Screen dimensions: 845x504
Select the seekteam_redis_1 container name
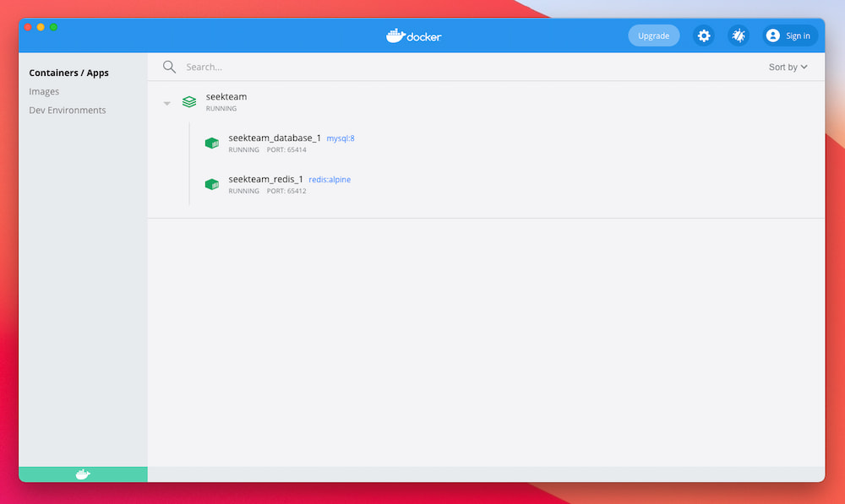coord(265,179)
